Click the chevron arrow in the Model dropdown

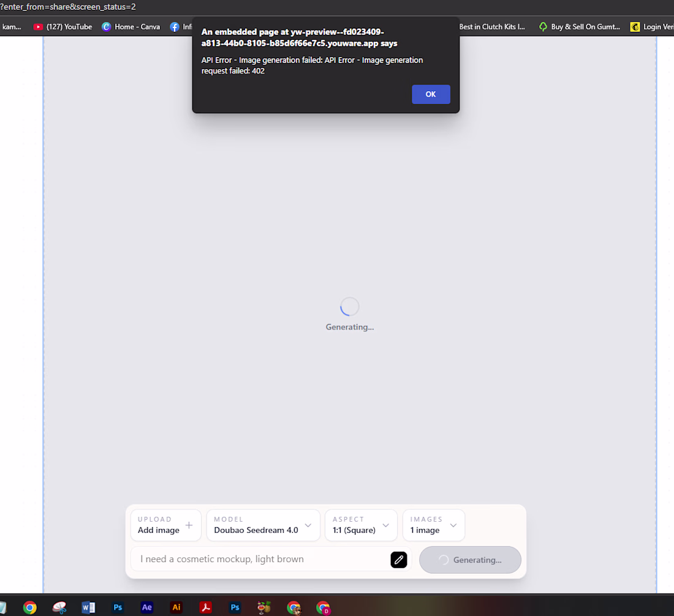(x=308, y=525)
